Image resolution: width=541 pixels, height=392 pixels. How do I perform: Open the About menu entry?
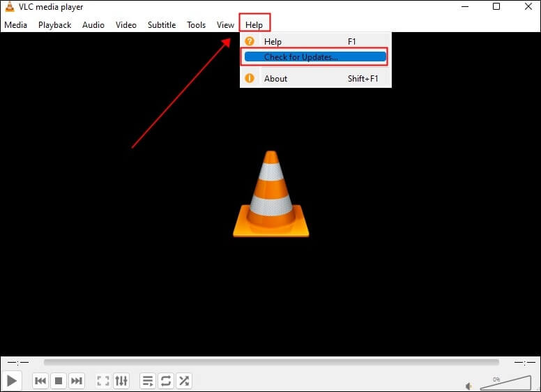pos(275,79)
